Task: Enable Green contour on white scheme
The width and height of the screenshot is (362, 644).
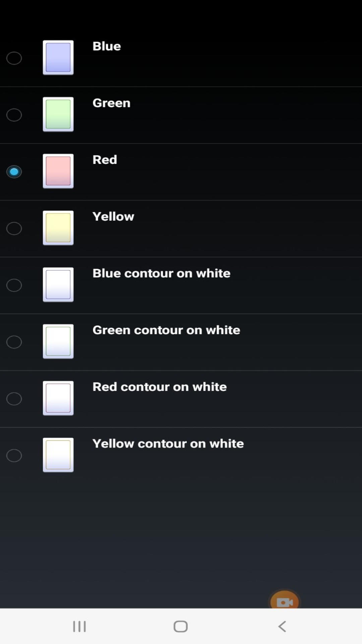Action: 14,342
